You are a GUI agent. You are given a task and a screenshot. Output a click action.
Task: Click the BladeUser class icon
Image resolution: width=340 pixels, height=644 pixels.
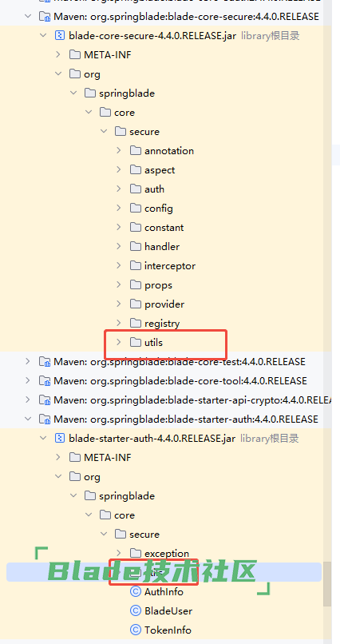pos(136,610)
